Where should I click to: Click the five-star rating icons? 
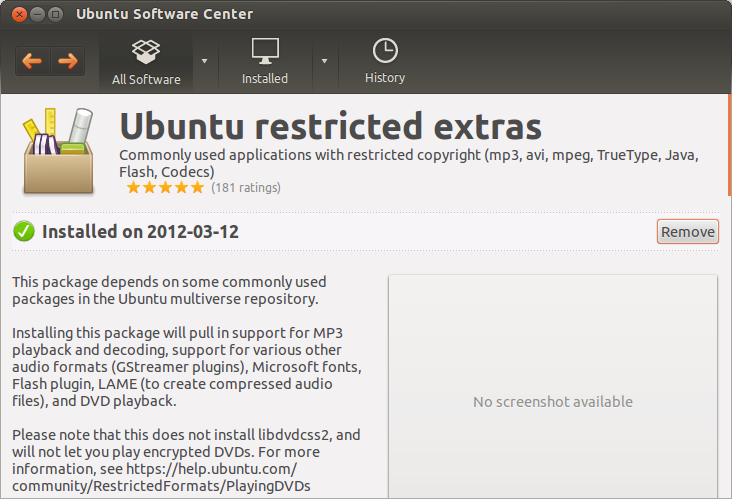(165, 188)
